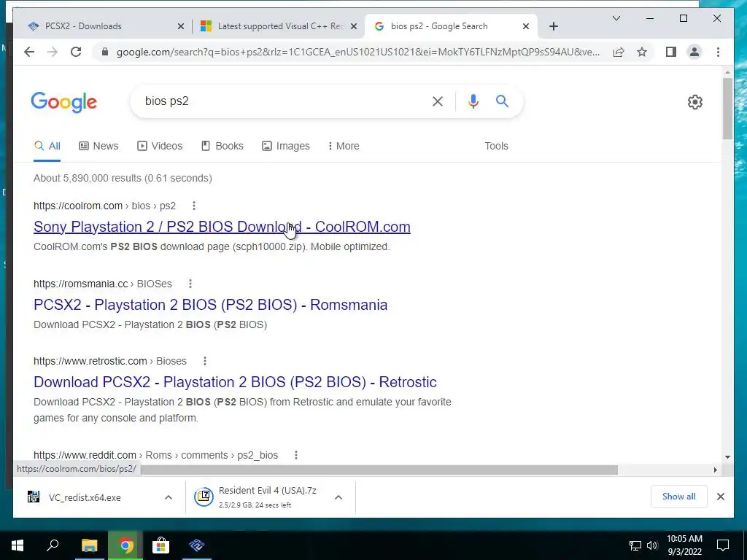The height and width of the screenshot is (560, 747).
Task: Open options for the coolrom.com result
Action: click(x=193, y=206)
